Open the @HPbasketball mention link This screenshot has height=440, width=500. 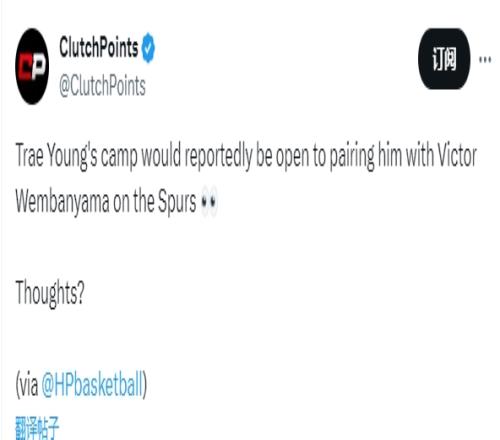click(92, 384)
